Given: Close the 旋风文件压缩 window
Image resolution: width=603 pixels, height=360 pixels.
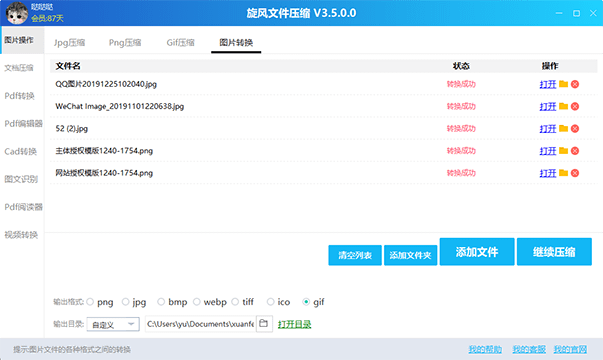Looking at the screenshot, I should [593, 13].
